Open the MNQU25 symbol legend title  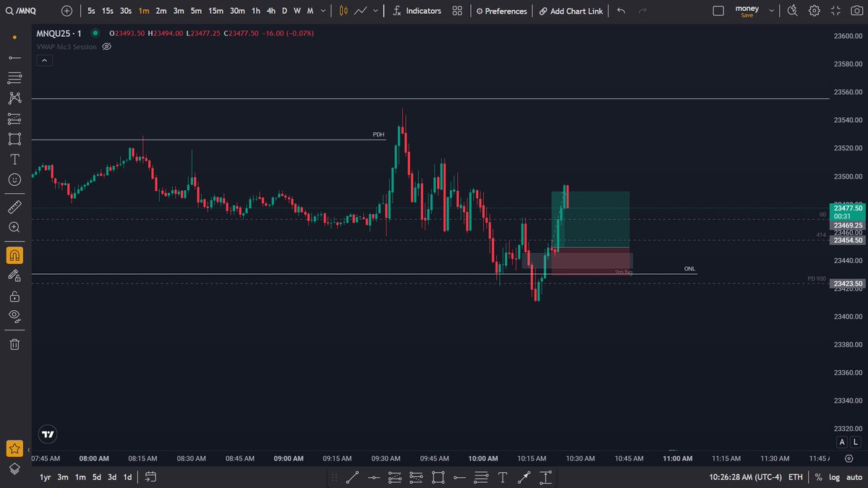coord(59,33)
